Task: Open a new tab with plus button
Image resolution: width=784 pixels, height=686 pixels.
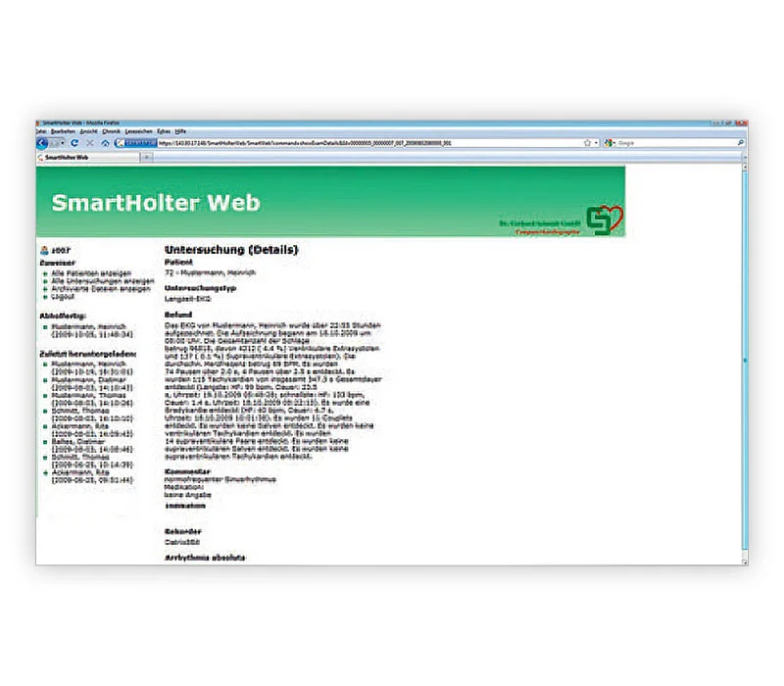Action: click(147, 158)
